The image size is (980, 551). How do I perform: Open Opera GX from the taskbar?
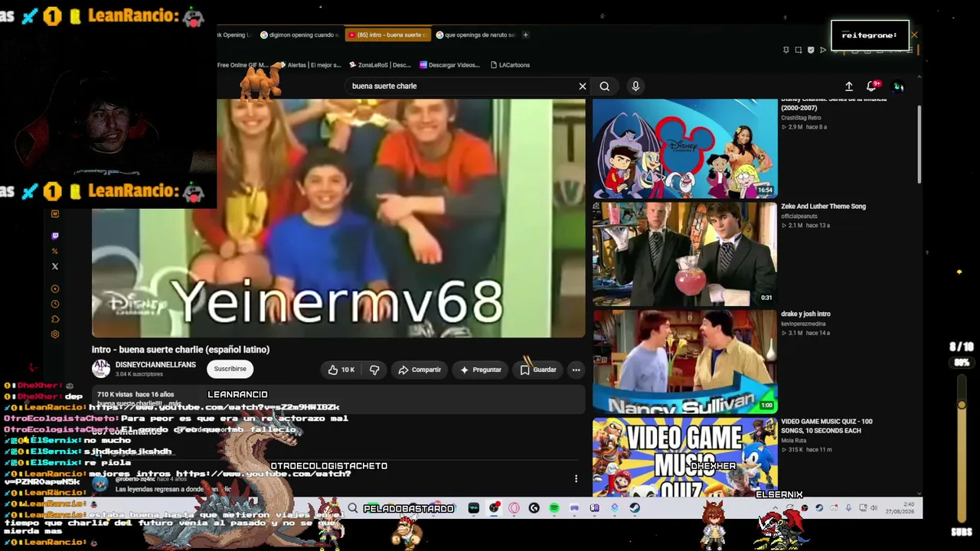(x=514, y=508)
